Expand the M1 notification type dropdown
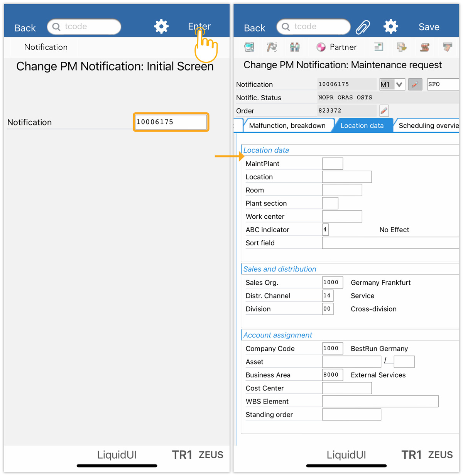 [399, 84]
